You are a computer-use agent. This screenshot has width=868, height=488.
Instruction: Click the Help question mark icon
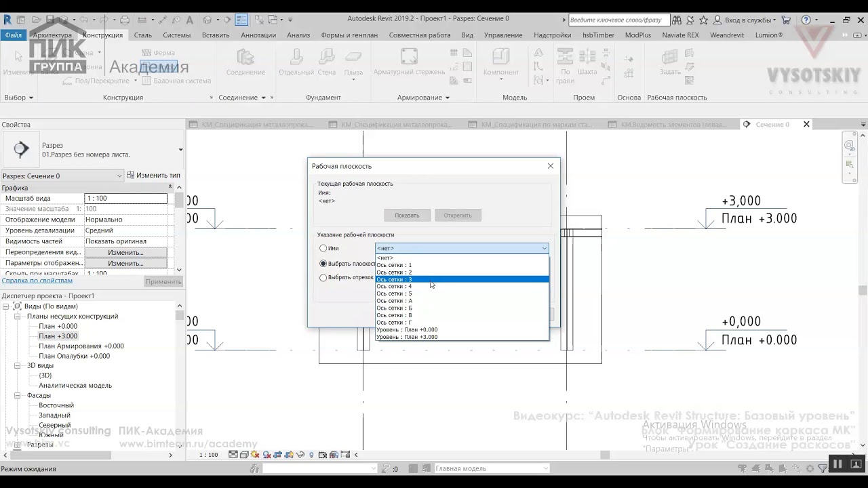805,20
